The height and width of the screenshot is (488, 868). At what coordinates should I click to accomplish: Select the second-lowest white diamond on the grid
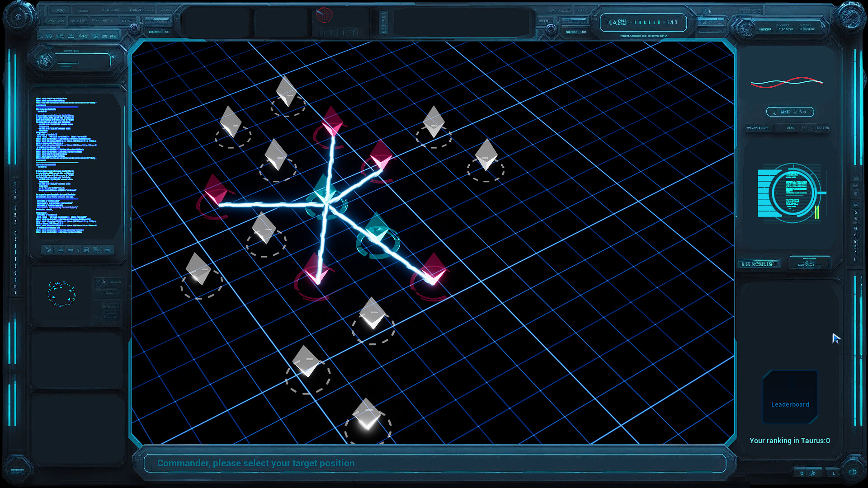307,361
